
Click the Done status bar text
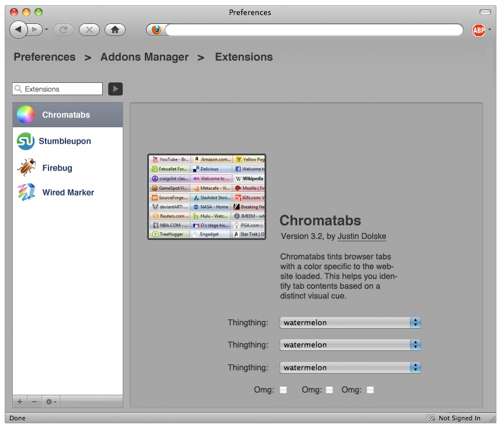[x=18, y=418]
